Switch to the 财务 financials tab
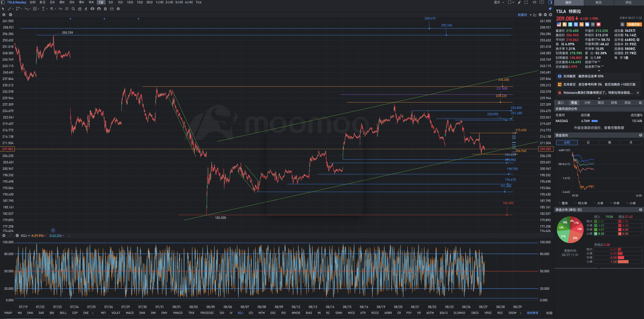Viewport: 644px width, 319px height. 614,103
